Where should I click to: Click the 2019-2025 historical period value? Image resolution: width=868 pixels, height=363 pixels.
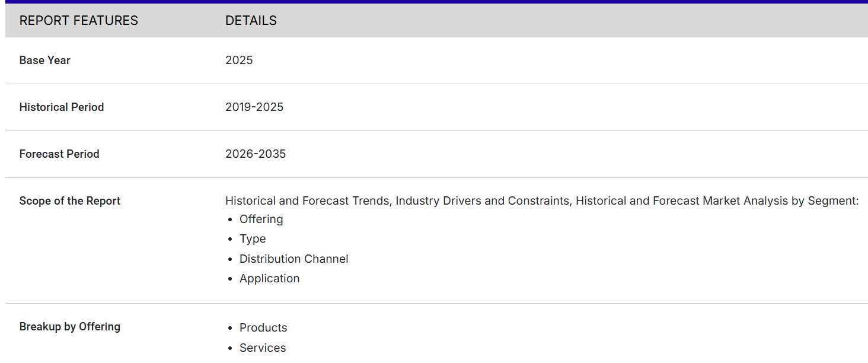[x=254, y=107]
